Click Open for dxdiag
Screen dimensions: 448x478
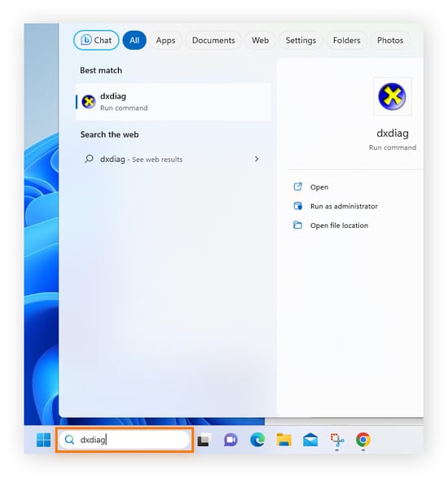(319, 187)
